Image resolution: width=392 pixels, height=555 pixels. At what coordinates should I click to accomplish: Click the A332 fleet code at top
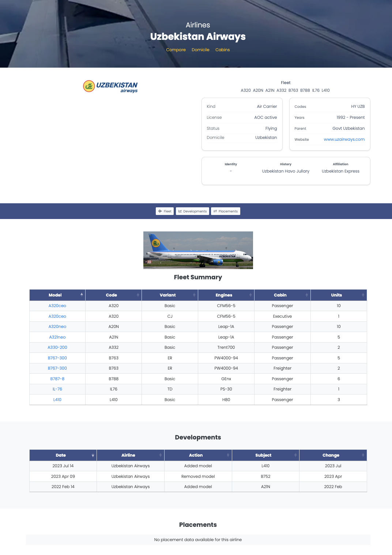click(282, 90)
